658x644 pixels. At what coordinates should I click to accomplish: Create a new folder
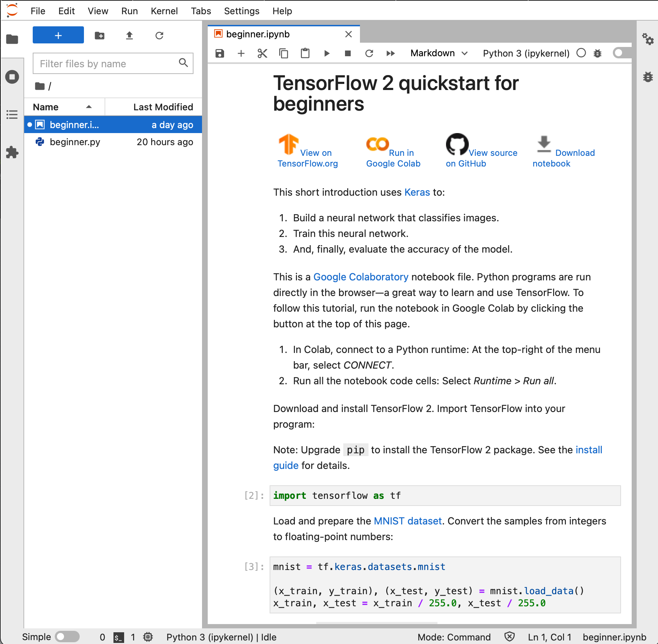(x=100, y=35)
